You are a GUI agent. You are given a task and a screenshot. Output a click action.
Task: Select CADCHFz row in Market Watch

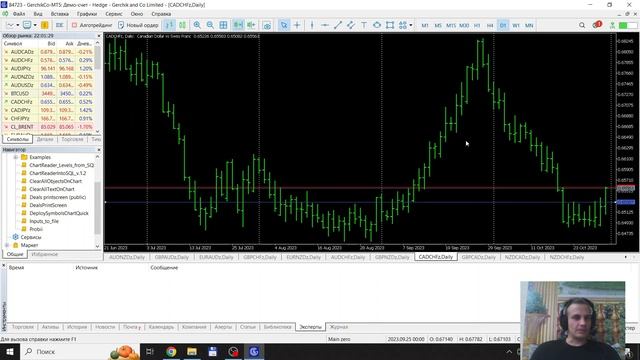tap(48, 102)
